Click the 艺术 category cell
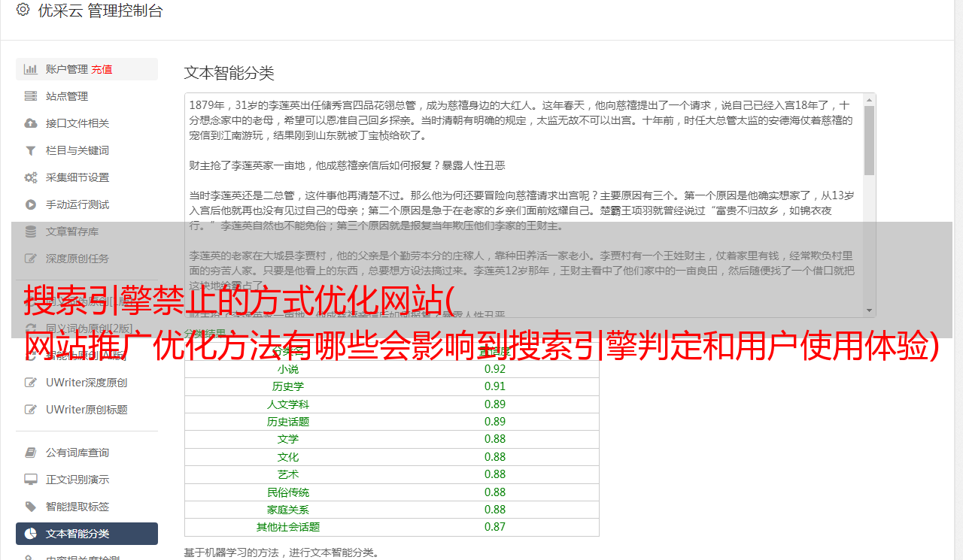Image resolution: width=963 pixels, height=560 pixels. [x=287, y=474]
